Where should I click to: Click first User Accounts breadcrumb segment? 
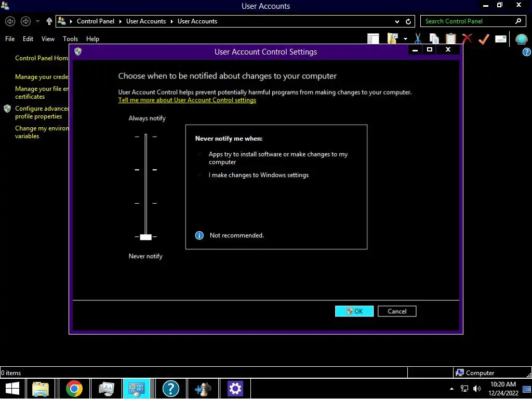point(146,21)
